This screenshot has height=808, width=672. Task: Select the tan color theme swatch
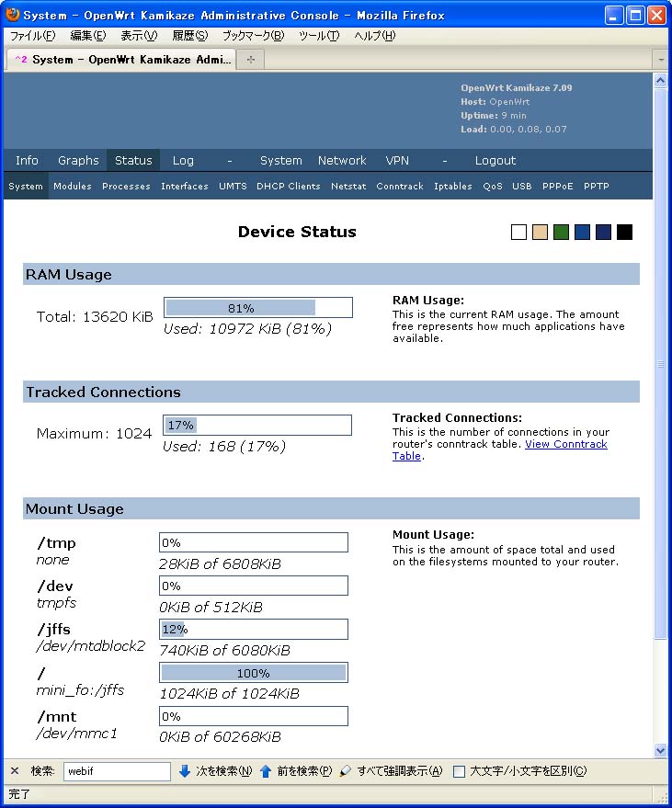(540, 233)
